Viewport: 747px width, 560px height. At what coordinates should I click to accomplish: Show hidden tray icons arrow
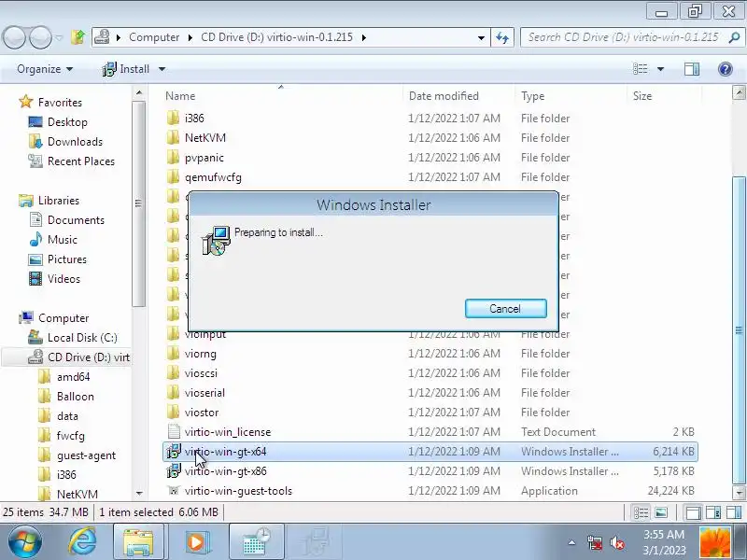click(x=571, y=543)
